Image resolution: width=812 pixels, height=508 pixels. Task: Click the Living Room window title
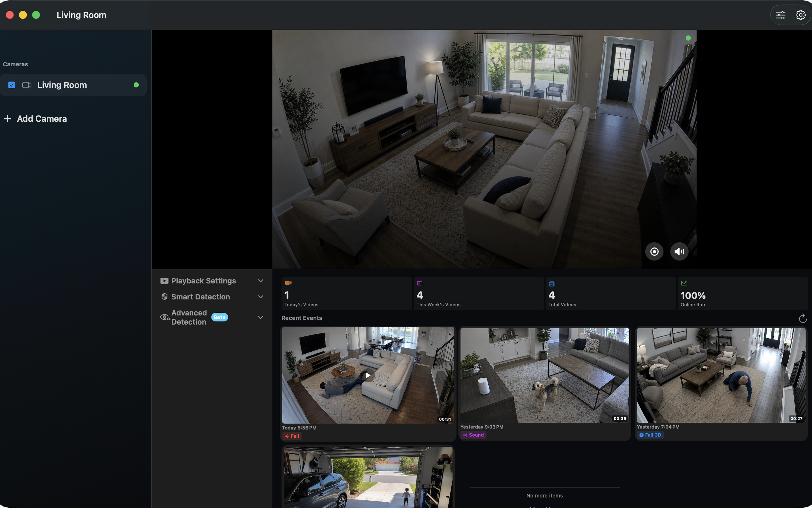(81, 15)
